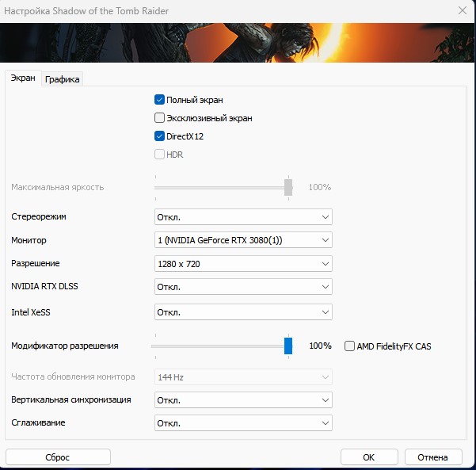Open the Сглаживание dropdown

(x=243, y=423)
